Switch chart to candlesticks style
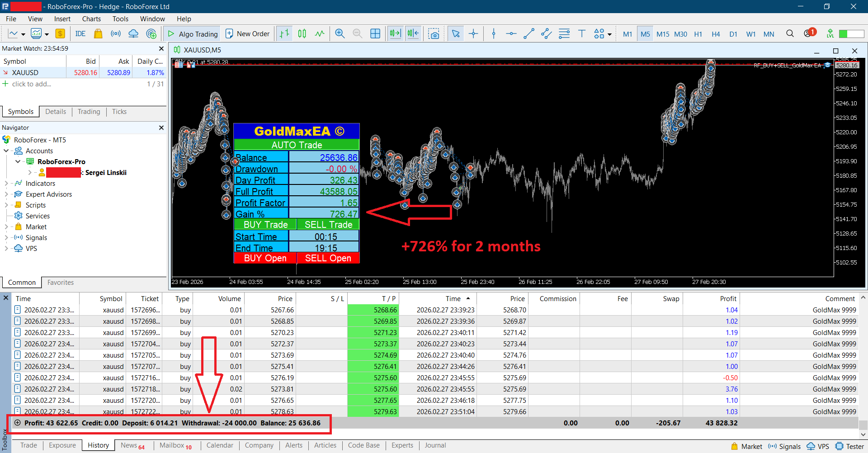This screenshot has width=868, height=453. tap(302, 34)
